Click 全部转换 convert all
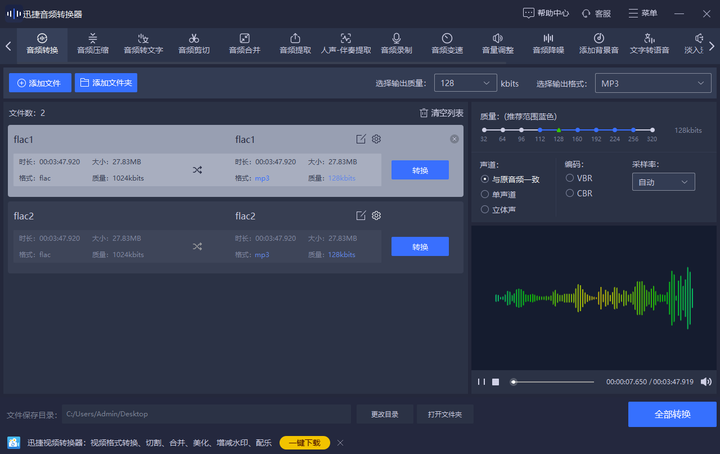720x454 pixels. click(x=672, y=414)
